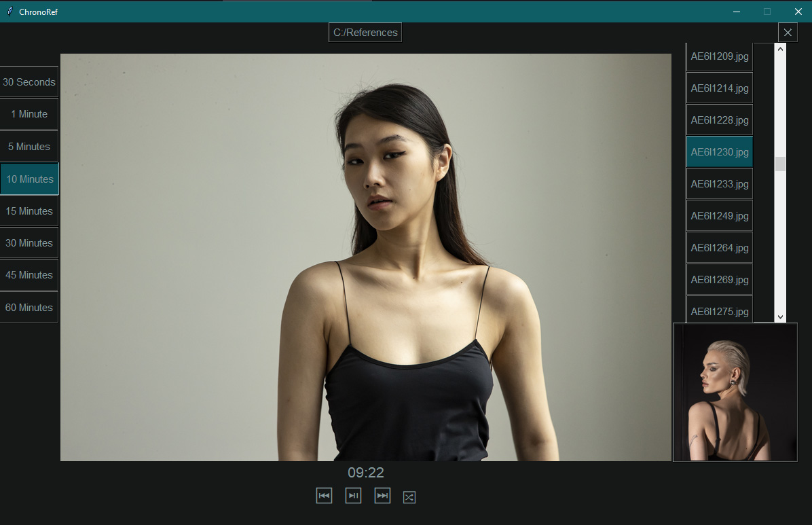Close the ChronoRef window
This screenshot has width=812, height=525.
click(798, 12)
